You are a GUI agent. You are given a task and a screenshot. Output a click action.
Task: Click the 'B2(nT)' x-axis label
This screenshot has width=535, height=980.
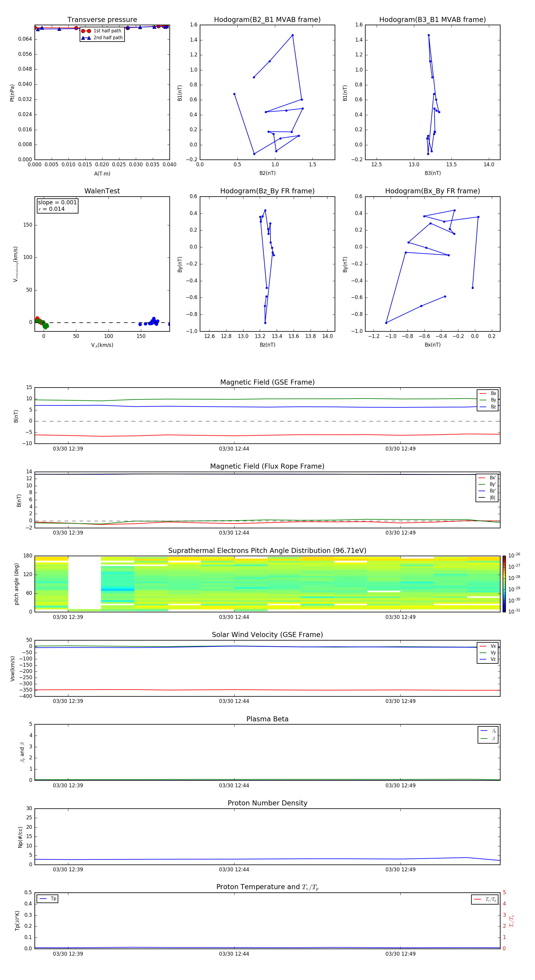coord(267,173)
